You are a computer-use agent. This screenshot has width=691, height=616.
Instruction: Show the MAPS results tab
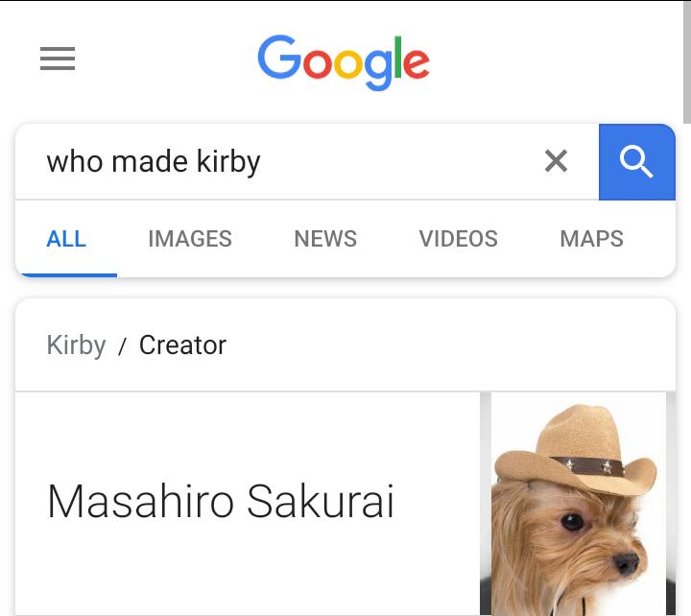pyautogui.click(x=591, y=239)
